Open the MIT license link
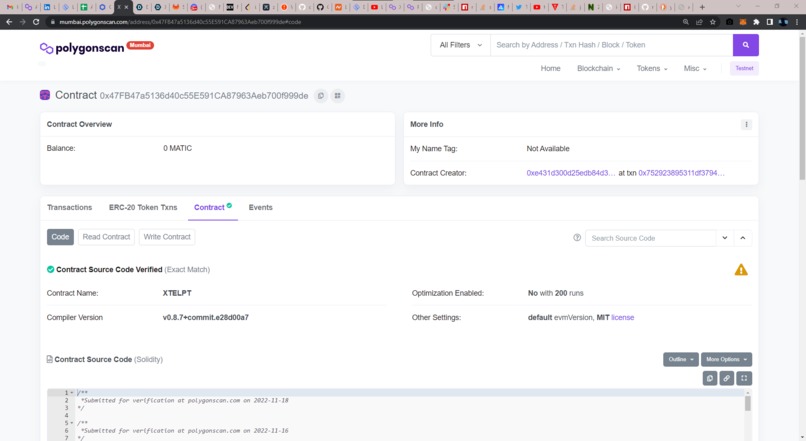This screenshot has height=441, width=806. [622, 318]
